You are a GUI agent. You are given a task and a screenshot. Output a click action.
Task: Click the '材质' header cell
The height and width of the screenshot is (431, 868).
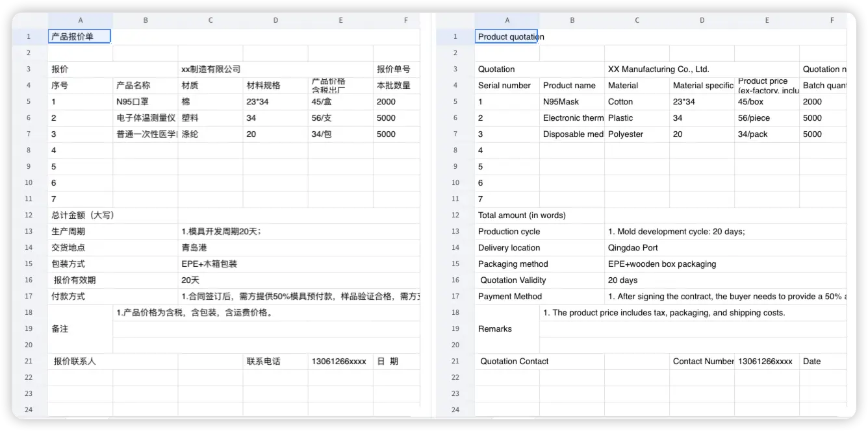click(x=211, y=85)
